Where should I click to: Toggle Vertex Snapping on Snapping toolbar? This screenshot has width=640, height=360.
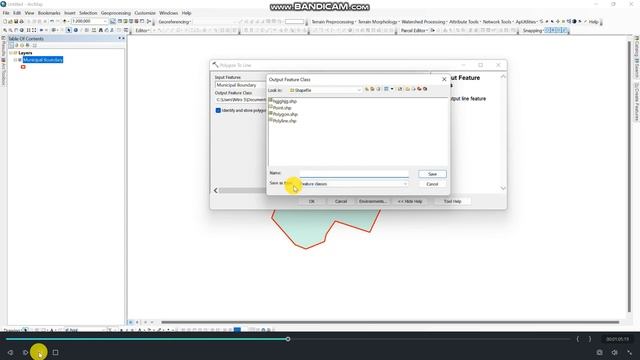(x=559, y=30)
